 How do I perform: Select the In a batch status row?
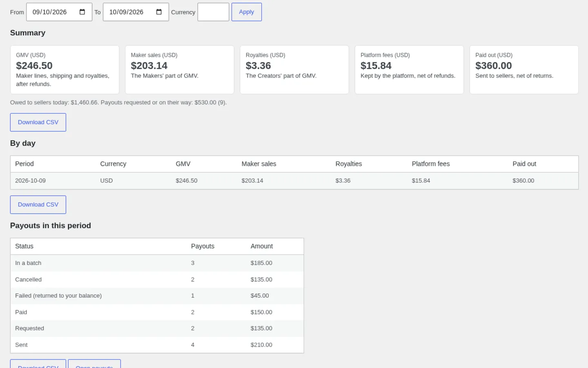click(157, 263)
